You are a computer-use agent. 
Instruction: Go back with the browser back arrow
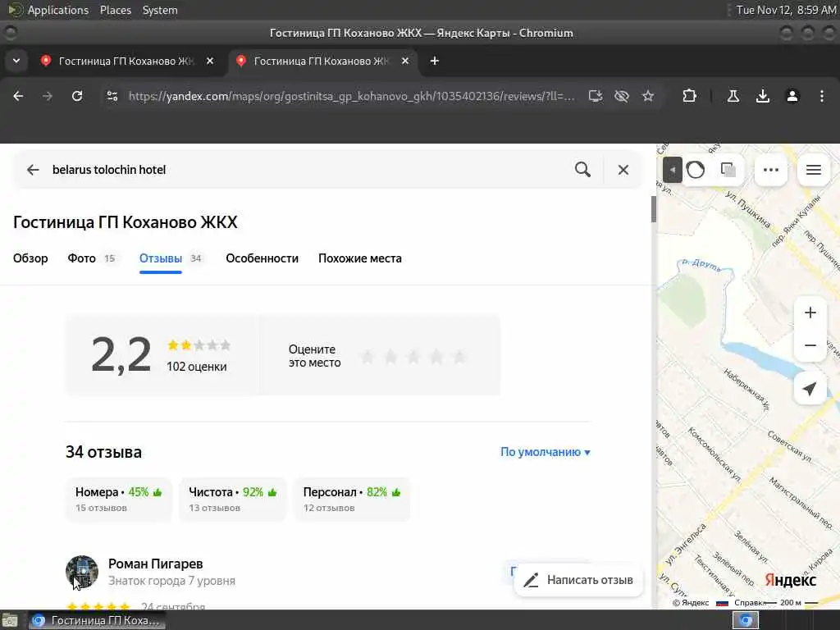(x=18, y=96)
